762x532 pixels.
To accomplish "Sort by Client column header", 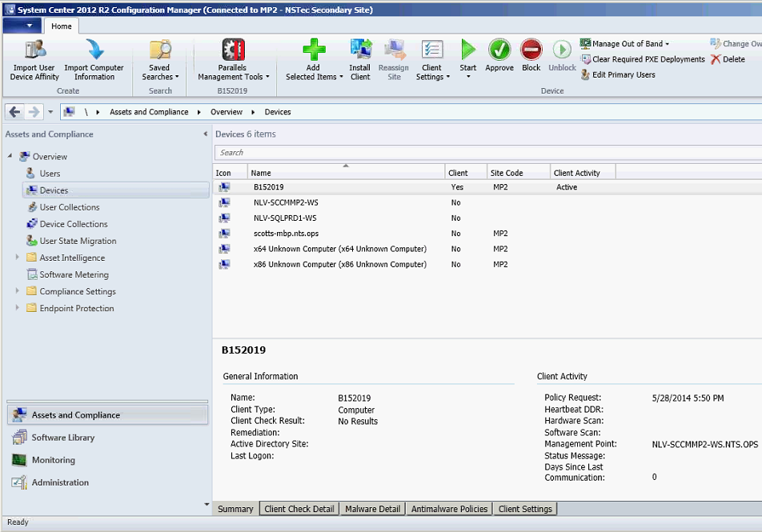I will [x=466, y=173].
